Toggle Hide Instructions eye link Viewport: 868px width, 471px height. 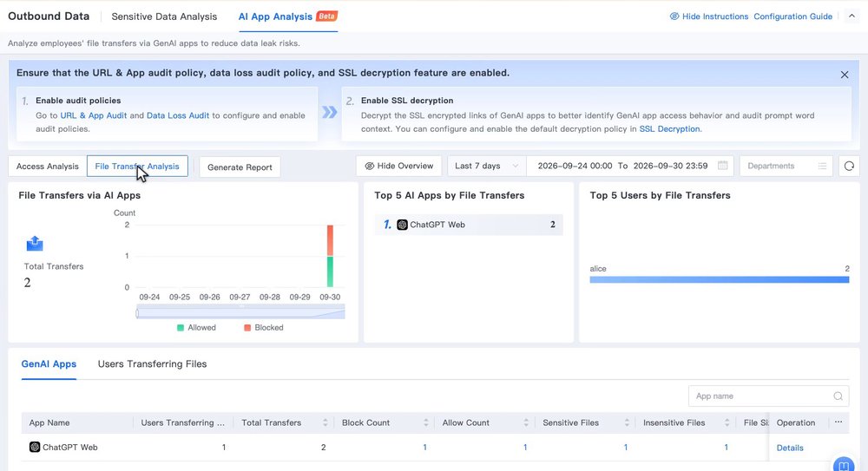[x=709, y=16]
